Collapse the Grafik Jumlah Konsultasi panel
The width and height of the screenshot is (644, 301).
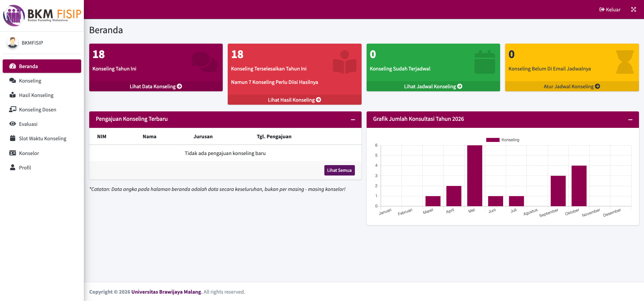(630, 119)
